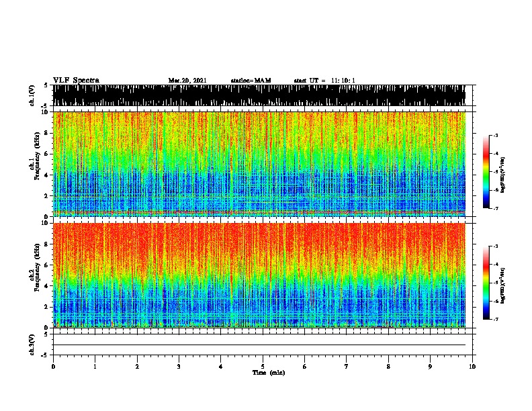The image size is (532, 411).
Task: Click the "-3" label on ch.1 color bar
Action: tap(496, 135)
